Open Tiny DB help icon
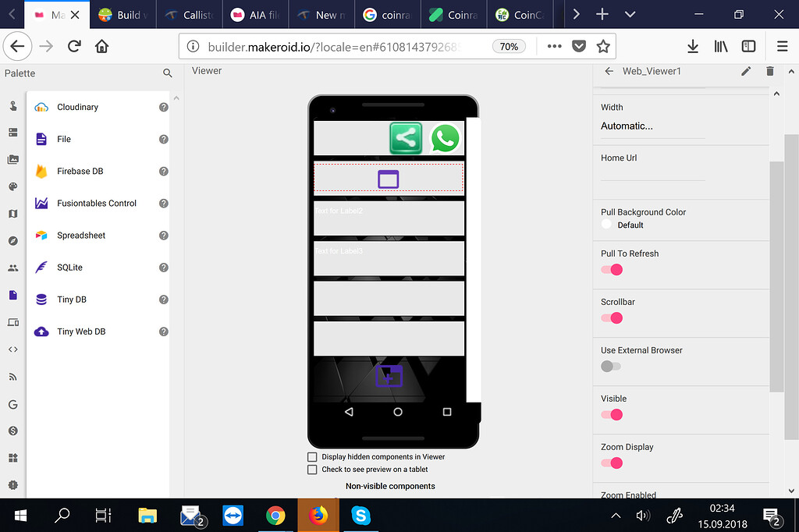 click(x=164, y=300)
